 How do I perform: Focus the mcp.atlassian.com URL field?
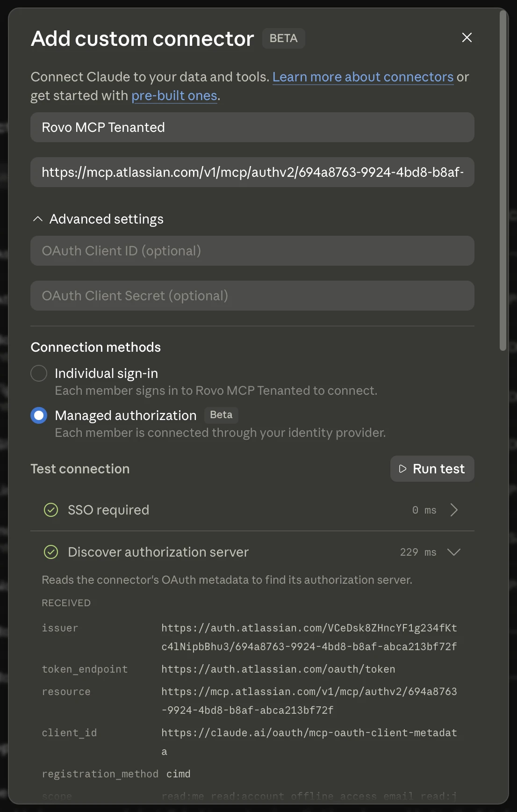tap(252, 172)
